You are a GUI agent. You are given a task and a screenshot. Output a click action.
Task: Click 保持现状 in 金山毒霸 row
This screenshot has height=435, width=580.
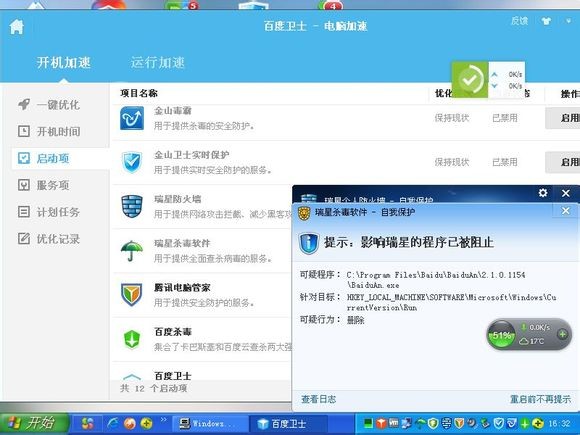pos(452,118)
